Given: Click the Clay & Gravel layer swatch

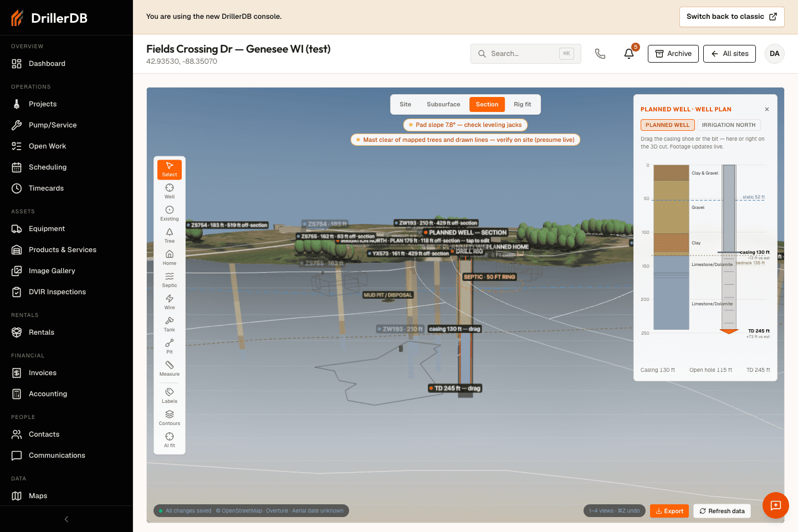Looking at the screenshot, I should [x=671, y=173].
